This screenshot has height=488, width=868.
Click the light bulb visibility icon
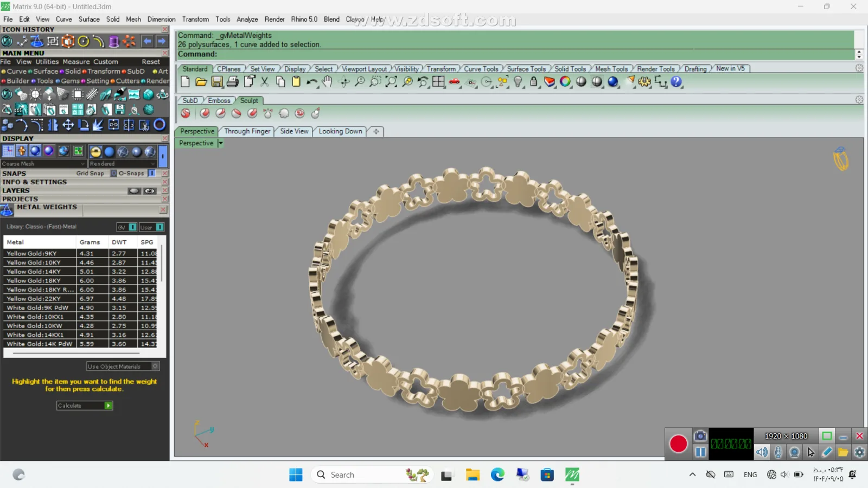coord(518,82)
